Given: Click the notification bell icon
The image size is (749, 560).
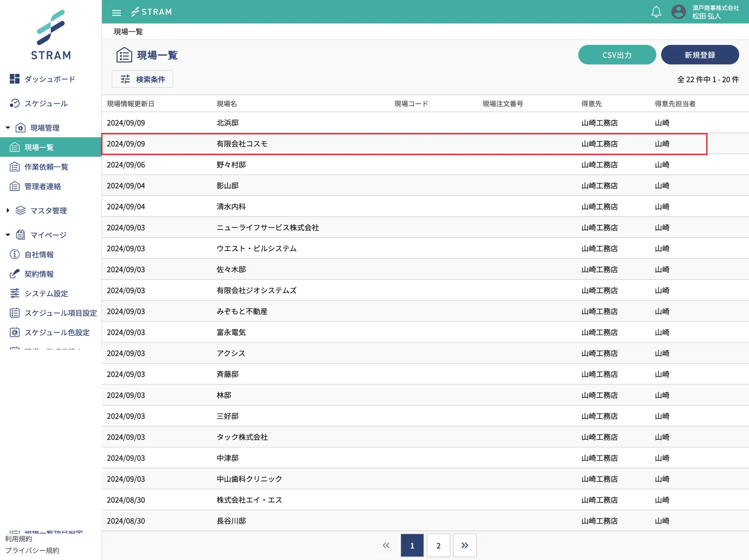Looking at the screenshot, I should pyautogui.click(x=656, y=12).
